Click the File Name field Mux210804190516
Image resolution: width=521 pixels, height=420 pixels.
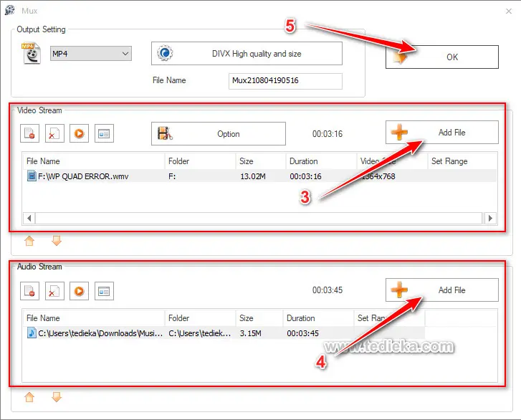[285, 81]
